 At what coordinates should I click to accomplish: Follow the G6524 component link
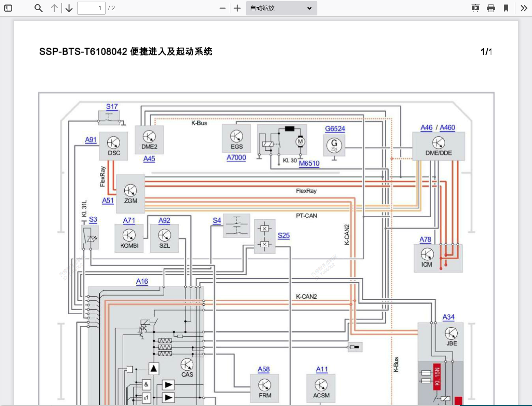(x=334, y=129)
